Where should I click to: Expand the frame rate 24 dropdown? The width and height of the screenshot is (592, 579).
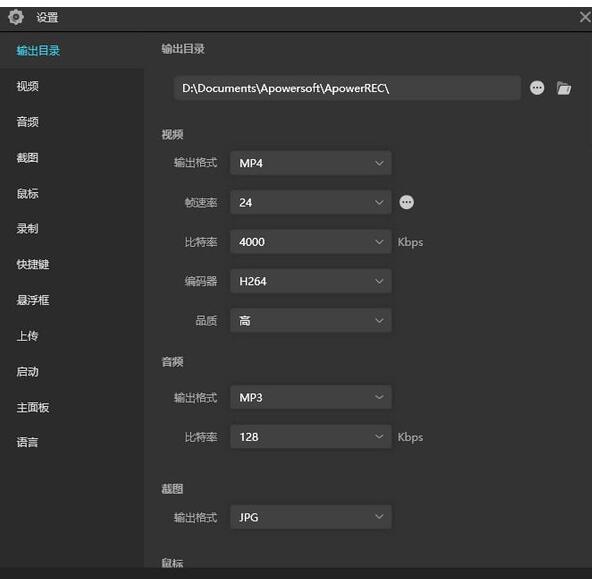click(x=311, y=202)
